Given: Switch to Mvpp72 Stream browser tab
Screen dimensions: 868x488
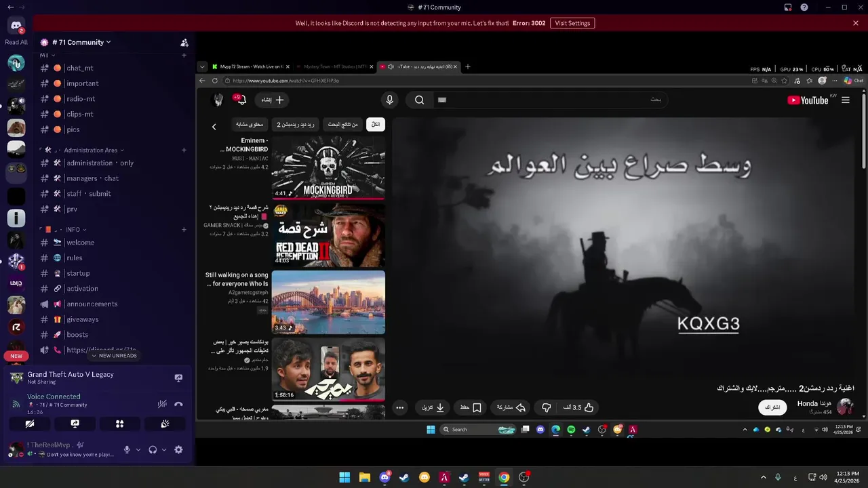Looking at the screenshot, I should coord(250,66).
